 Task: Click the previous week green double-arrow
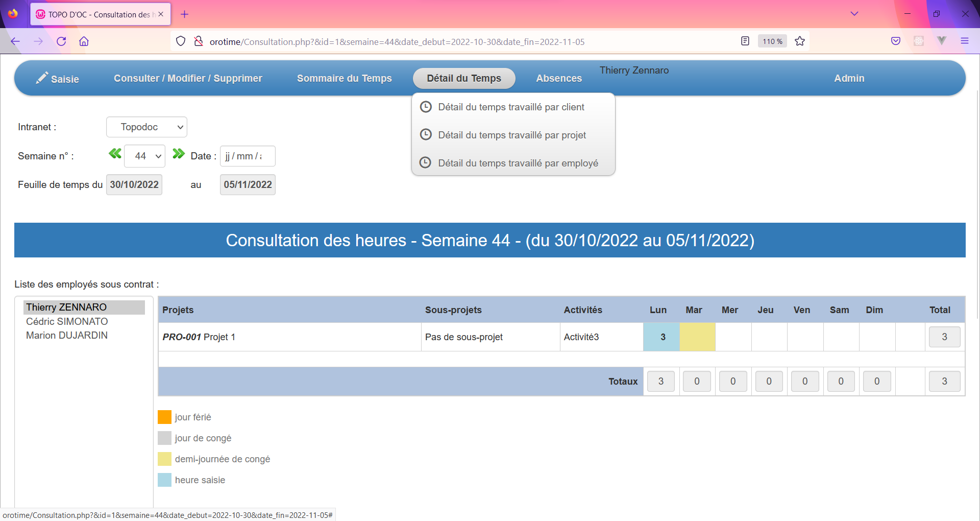(115, 154)
